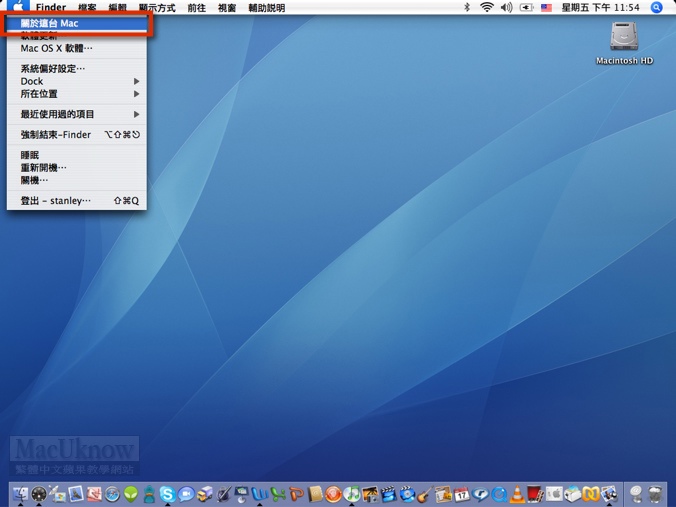Launch VLC traffic cone icon

[517, 494]
